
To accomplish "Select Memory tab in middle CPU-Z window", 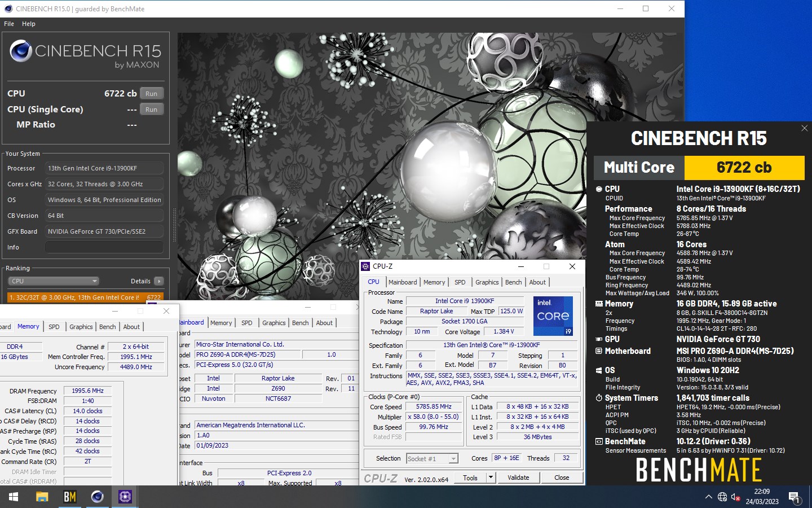I will [x=221, y=323].
